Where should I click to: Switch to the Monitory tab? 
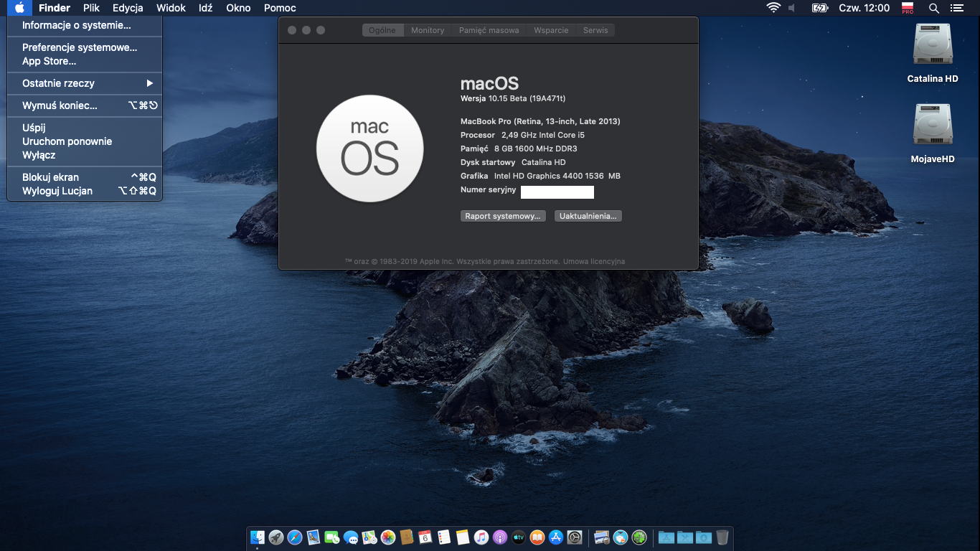pyautogui.click(x=428, y=30)
